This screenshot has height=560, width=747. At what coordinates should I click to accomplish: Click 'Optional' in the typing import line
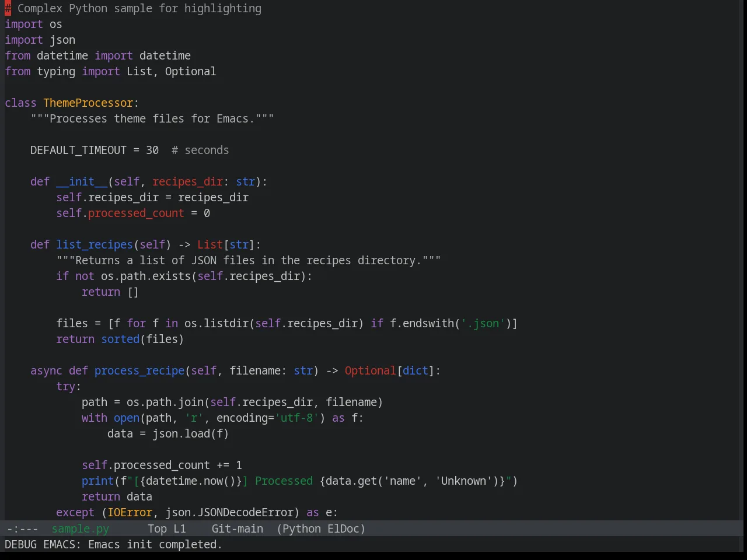[190, 72]
